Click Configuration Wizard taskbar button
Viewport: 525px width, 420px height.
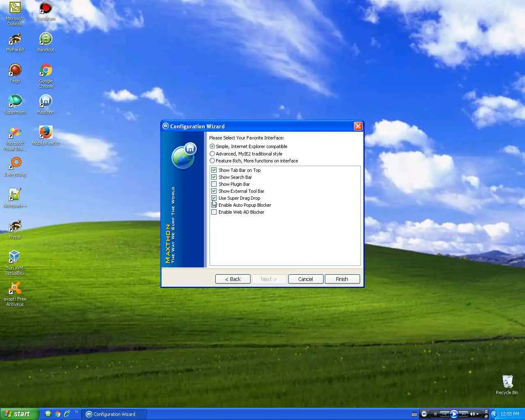(x=114, y=414)
